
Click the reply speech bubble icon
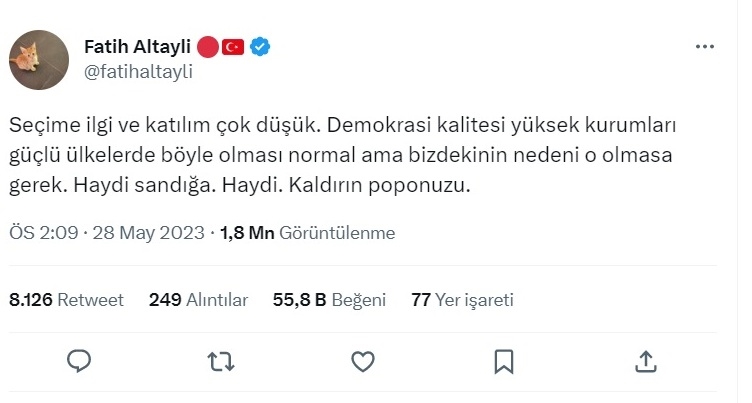(79, 361)
